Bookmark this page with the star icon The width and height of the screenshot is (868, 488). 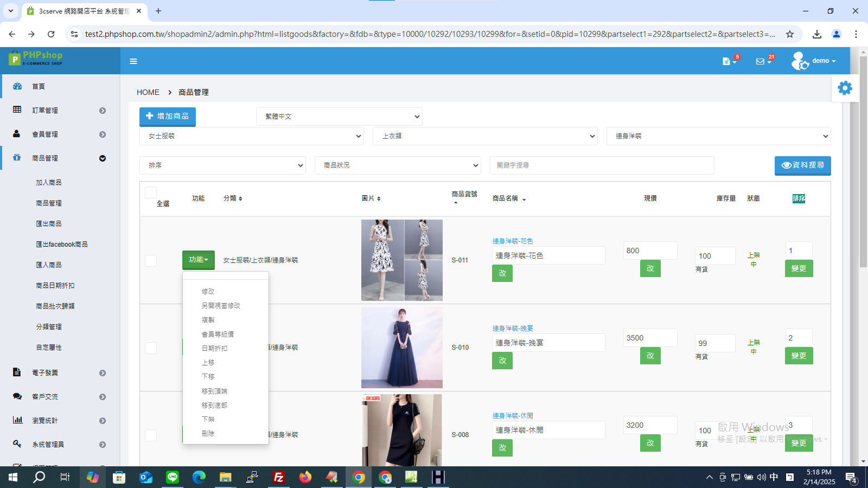tap(790, 34)
